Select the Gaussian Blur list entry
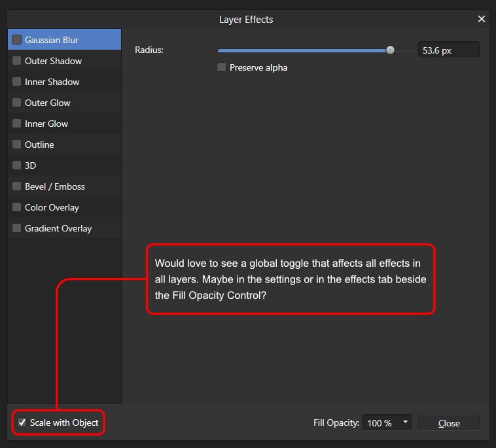 [65, 39]
